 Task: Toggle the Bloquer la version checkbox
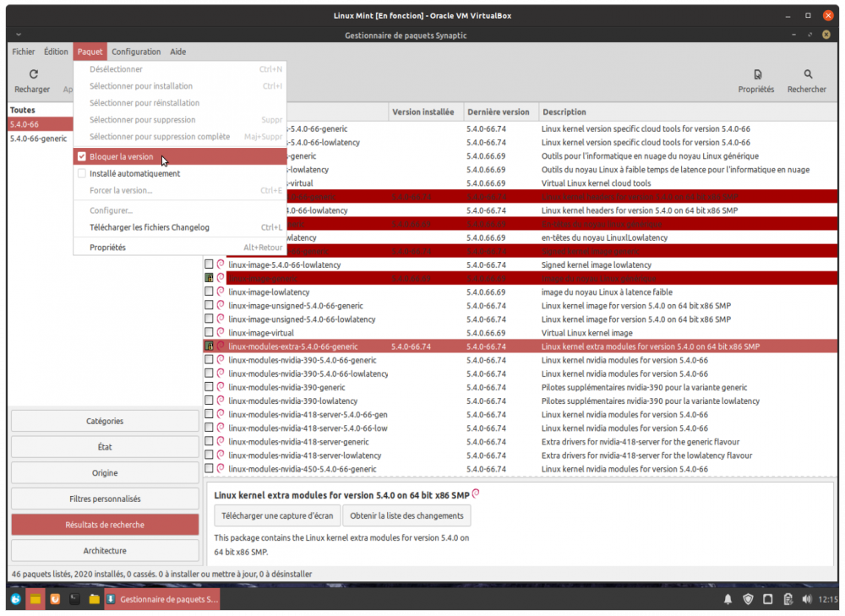pyautogui.click(x=82, y=156)
